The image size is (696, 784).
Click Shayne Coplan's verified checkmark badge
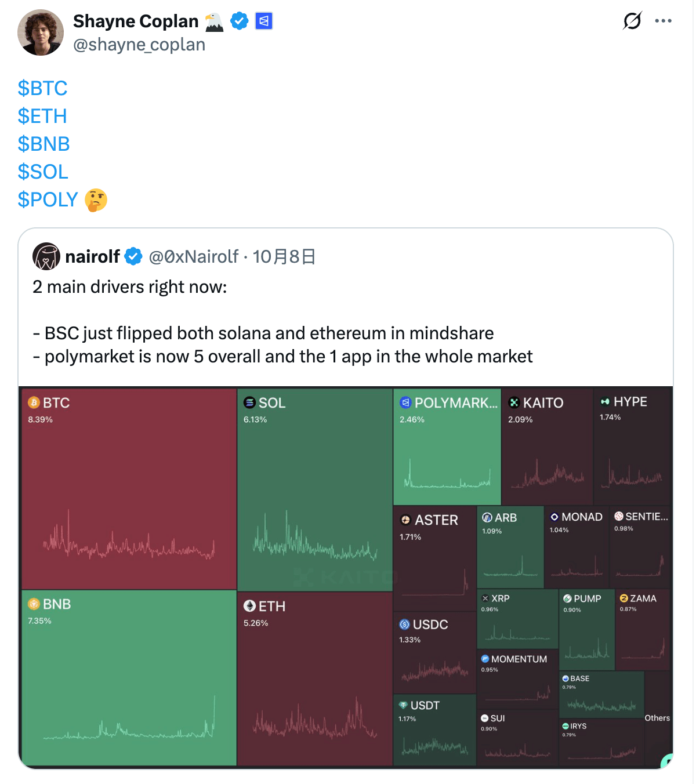coord(239,21)
